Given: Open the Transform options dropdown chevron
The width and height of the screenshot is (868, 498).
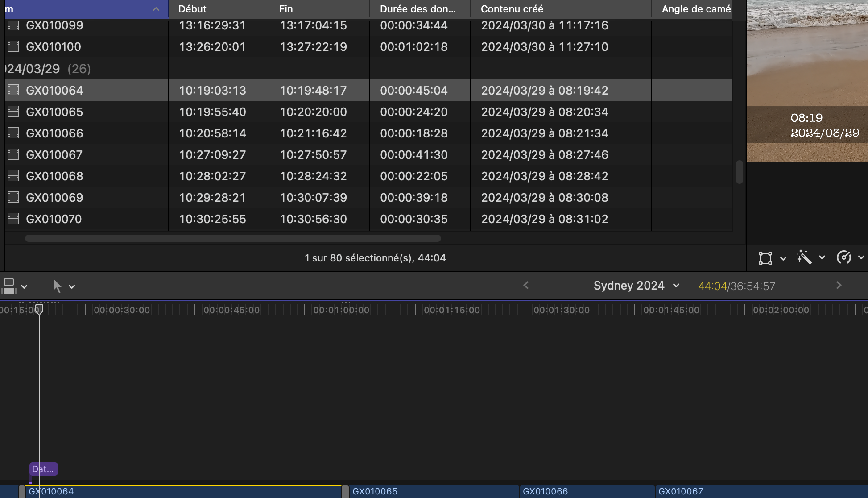Looking at the screenshot, I should click(x=783, y=258).
